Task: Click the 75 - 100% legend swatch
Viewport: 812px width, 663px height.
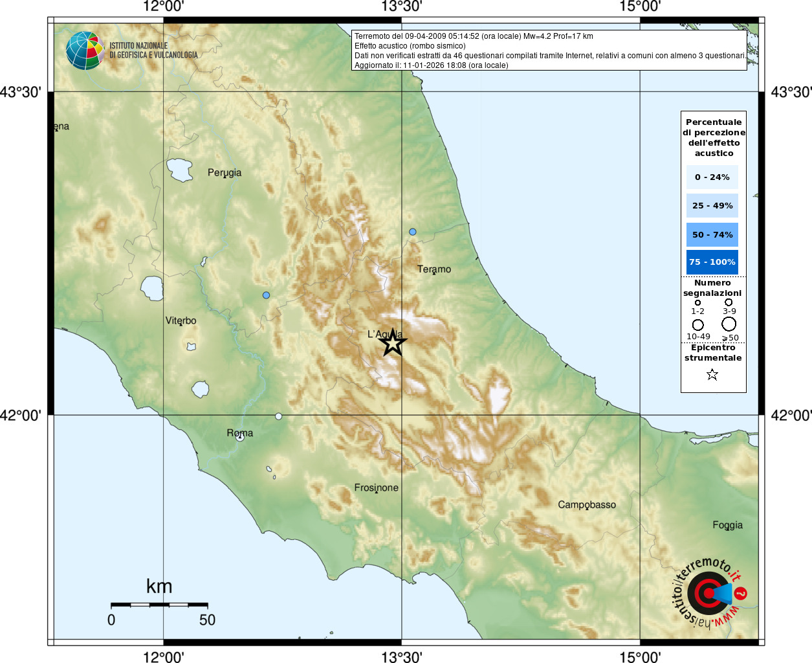Action: (712, 262)
